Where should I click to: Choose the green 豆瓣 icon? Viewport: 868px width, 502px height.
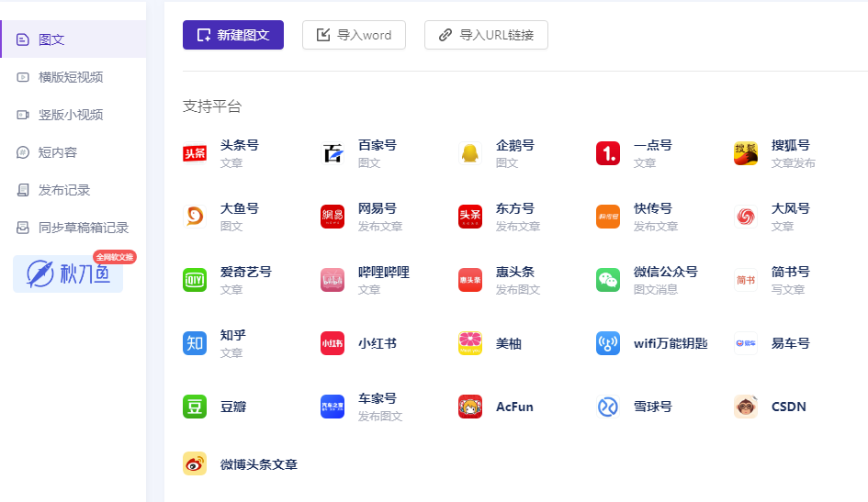[195, 407]
